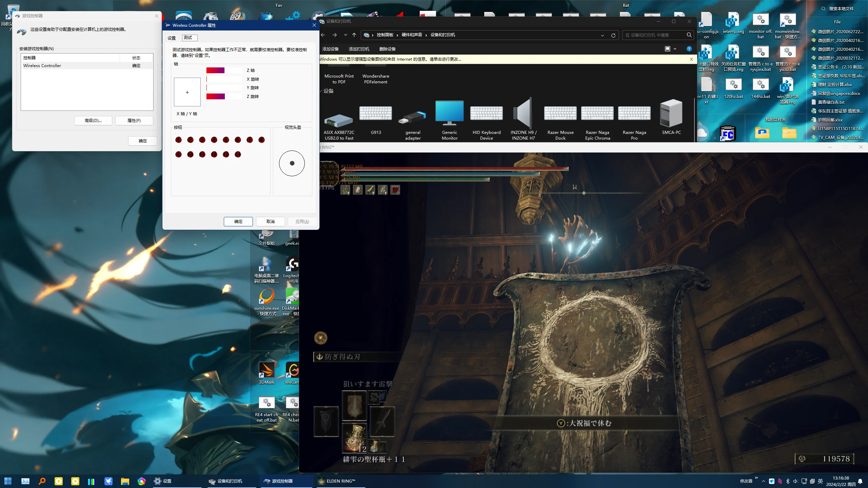Open the view layout options dropdown

coord(675,49)
